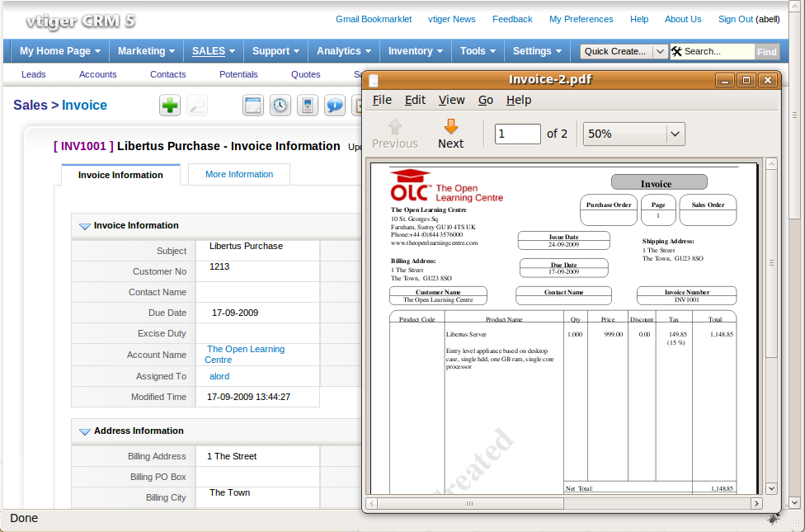Open My Preferences link
This screenshot has height=532, width=805.
pyautogui.click(x=581, y=19)
